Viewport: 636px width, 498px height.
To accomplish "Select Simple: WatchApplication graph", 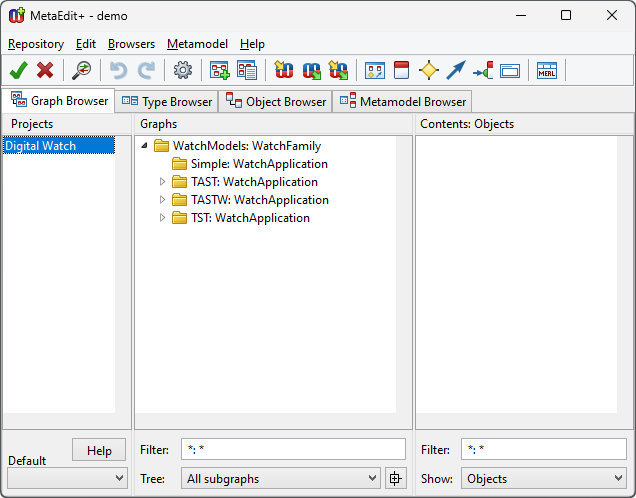I will point(259,164).
